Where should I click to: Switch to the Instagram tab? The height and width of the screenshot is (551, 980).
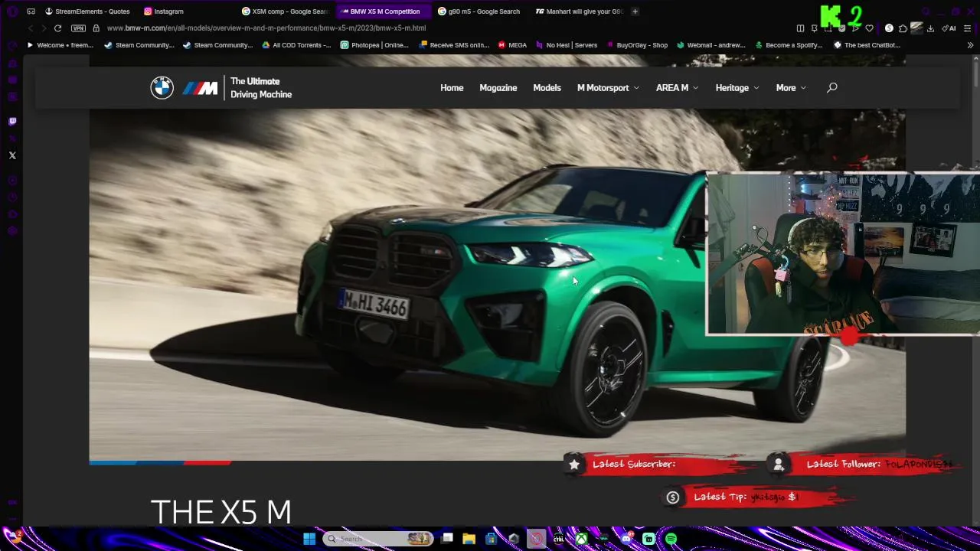point(164,11)
